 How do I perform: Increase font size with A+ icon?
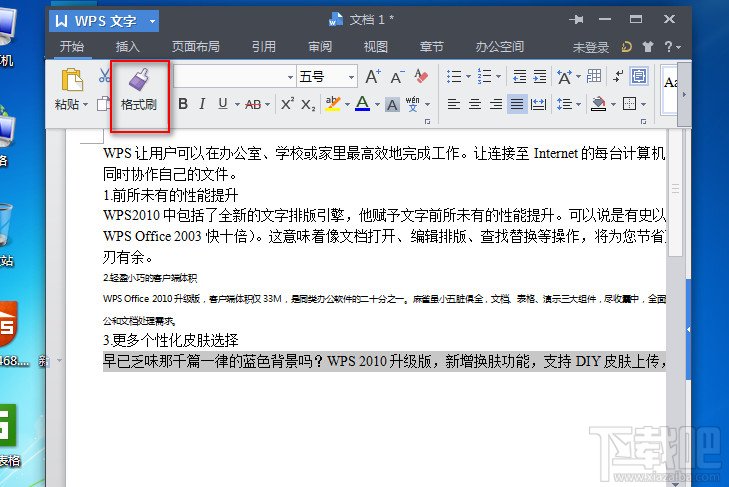(x=372, y=76)
